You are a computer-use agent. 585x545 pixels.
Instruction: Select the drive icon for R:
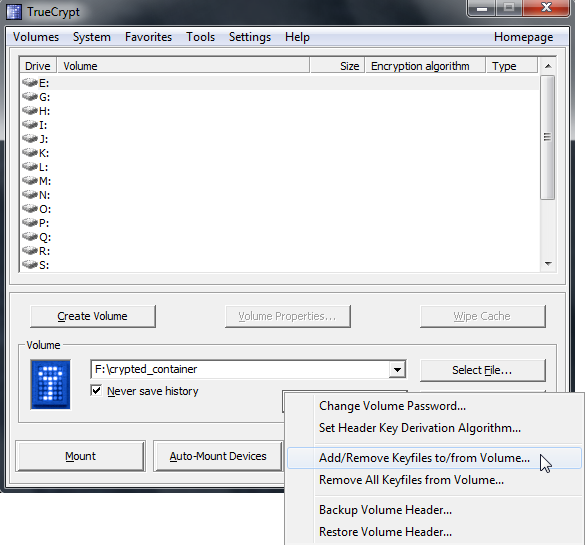[x=30, y=250]
